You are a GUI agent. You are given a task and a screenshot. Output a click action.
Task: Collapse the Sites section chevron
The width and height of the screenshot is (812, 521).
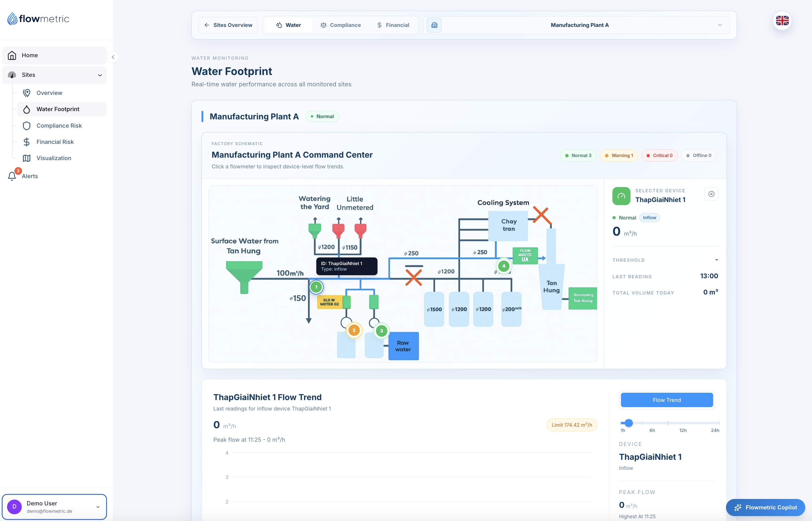click(100, 75)
